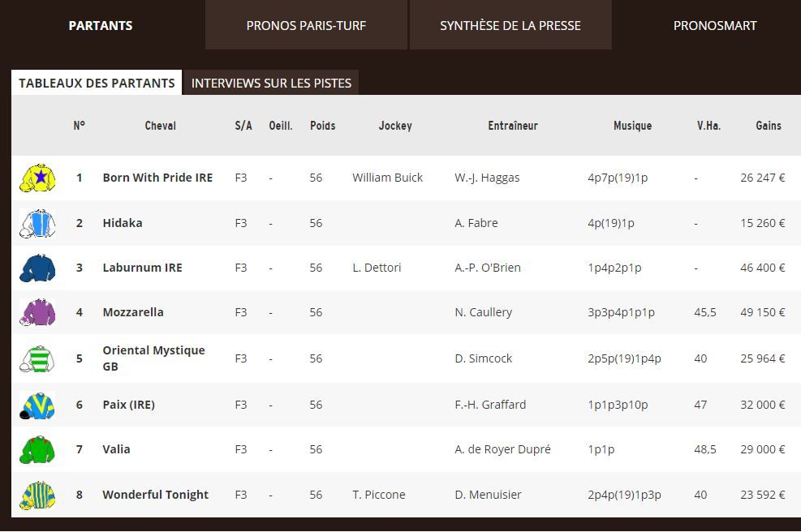Click Born With Pride's yellow star jockey silk
The width and height of the screenshot is (801, 532).
[37, 178]
